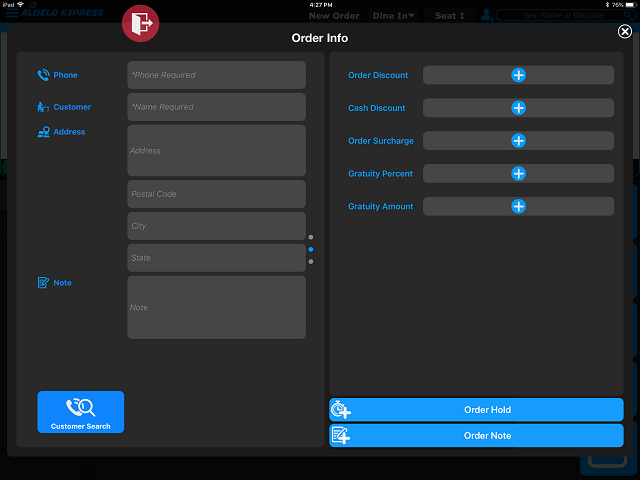Open the Order Note button
The image size is (640, 480).
click(476, 436)
